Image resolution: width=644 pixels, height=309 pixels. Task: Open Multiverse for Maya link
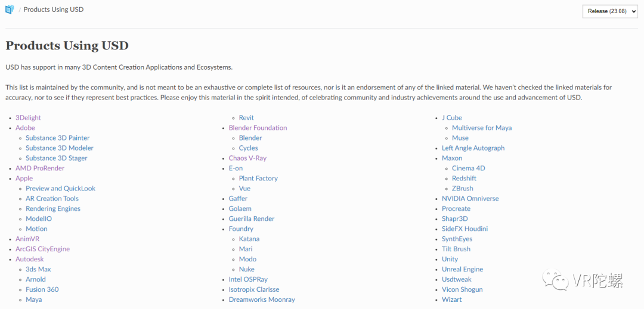pos(482,128)
